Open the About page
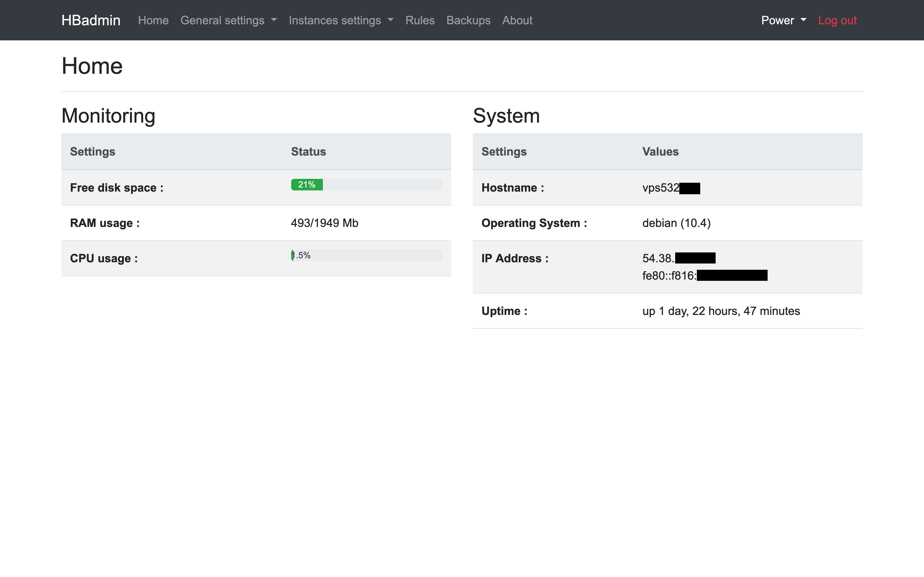 point(517,20)
